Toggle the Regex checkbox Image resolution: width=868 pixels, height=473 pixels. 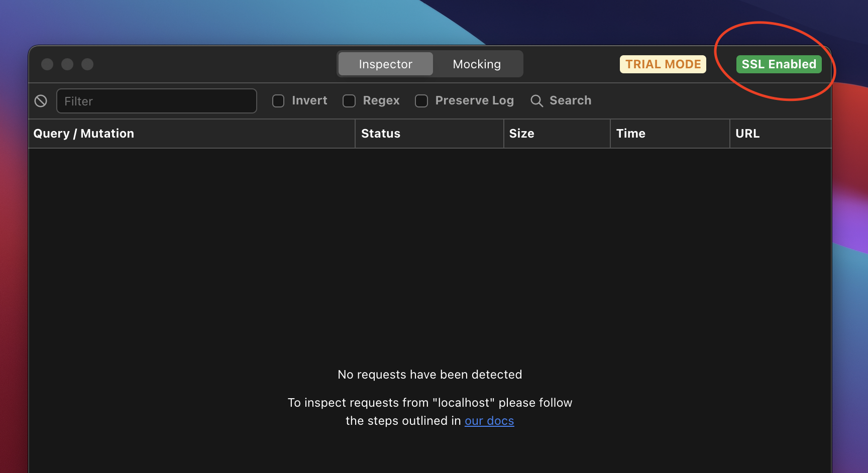click(349, 101)
